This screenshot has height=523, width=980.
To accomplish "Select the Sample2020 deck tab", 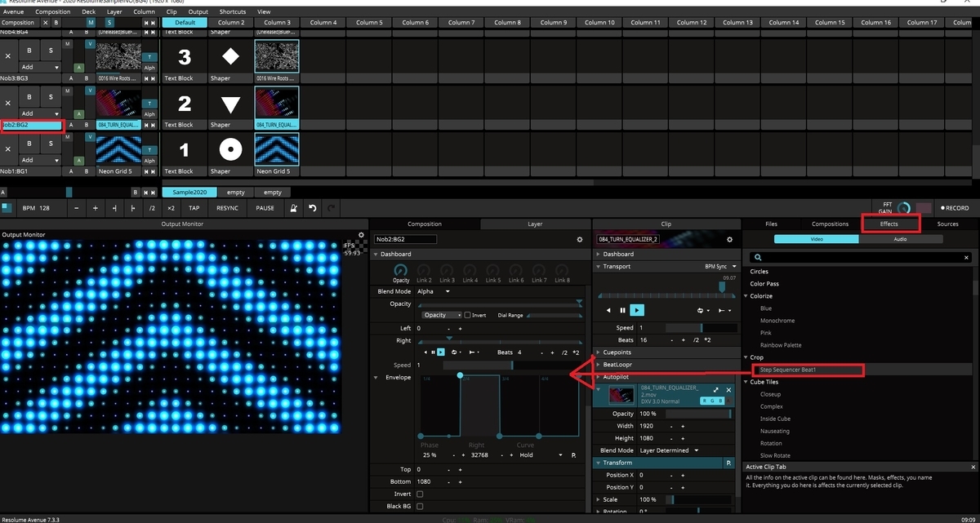I will 189,193.
